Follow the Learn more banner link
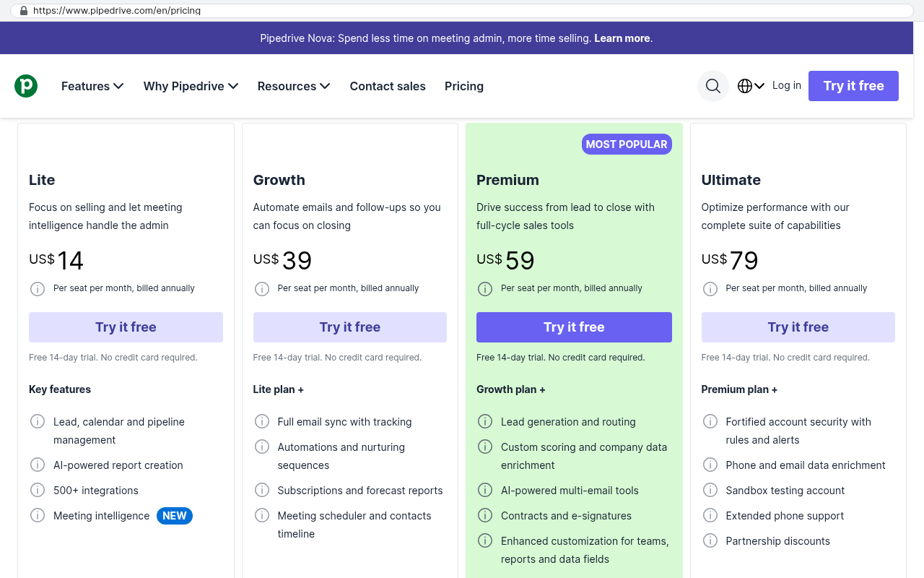The width and height of the screenshot is (924, 578). click(622, 38)
